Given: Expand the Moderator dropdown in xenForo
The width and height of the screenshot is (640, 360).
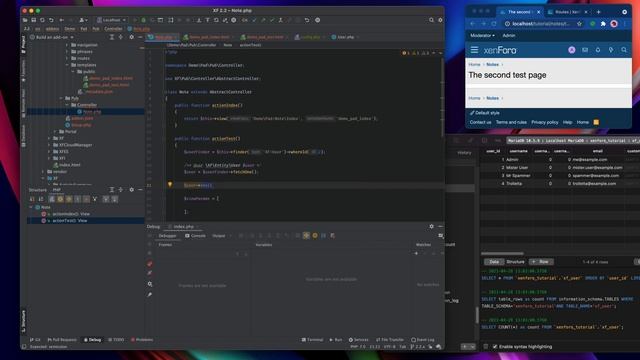Looking at the screenshot, I should pyautogui.click(x=482, y=36).
